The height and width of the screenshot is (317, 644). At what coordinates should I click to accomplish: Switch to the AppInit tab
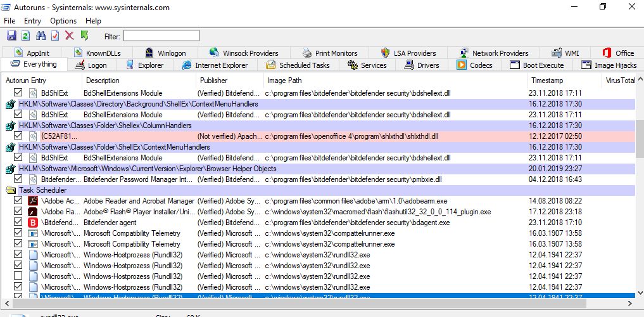[31, 53]
